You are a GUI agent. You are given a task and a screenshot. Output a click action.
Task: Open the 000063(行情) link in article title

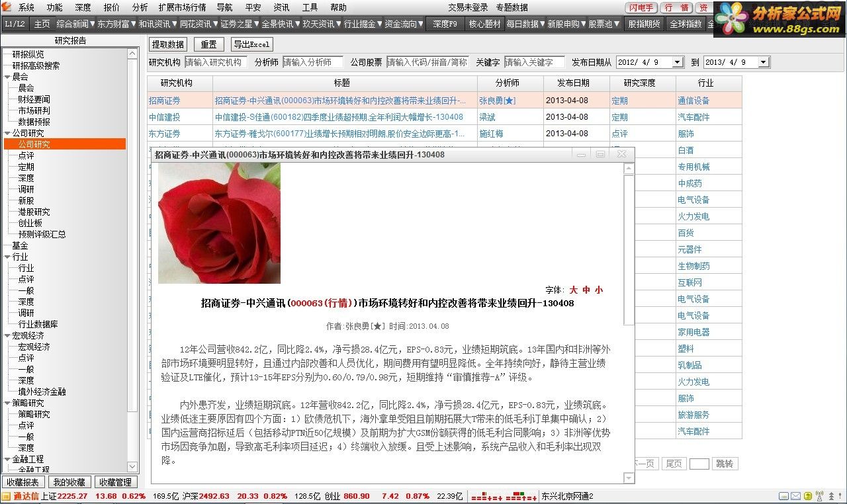point(322,303)
